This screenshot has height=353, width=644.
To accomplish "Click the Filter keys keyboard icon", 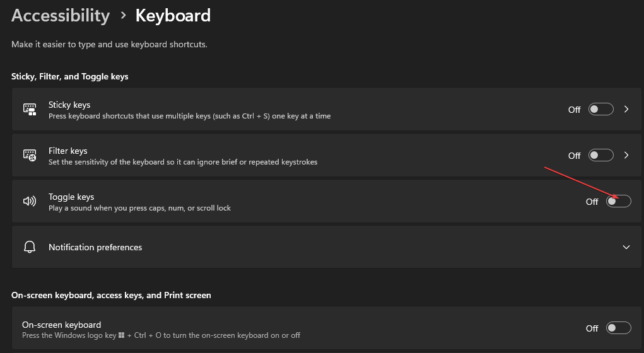I will tap(30, 156).
